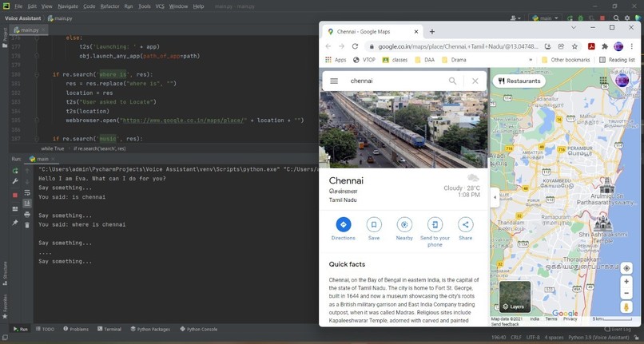This screenshot has width=644, height=344.
Task: Bookmark page with star icon
Action: click(x=574, y=46)
